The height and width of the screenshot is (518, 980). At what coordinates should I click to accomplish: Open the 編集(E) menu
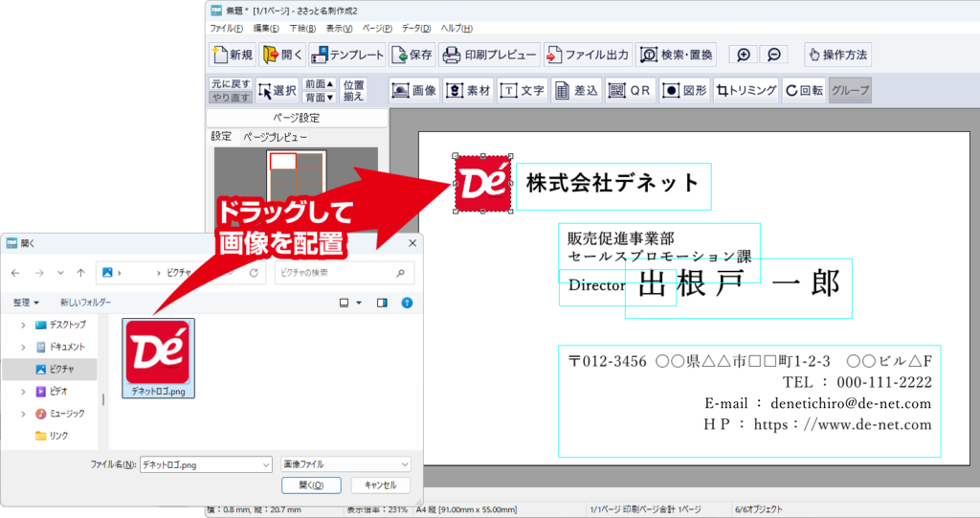tap(266, 28)
